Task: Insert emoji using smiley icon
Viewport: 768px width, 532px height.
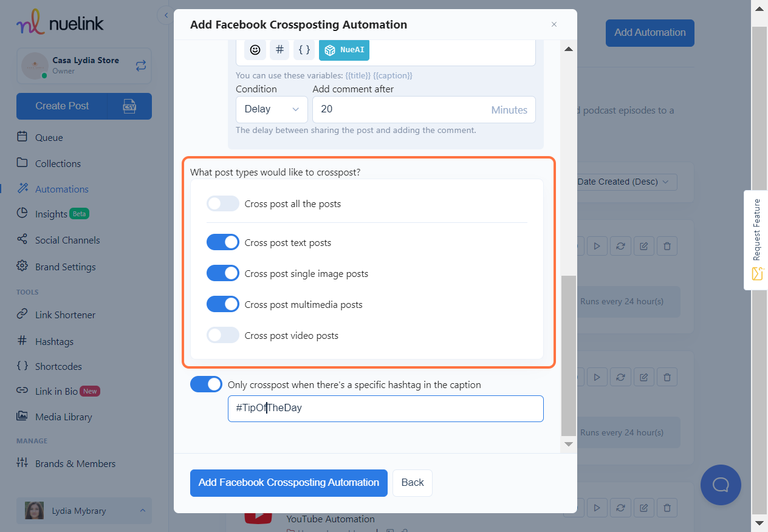Action: pyautogui.click(x=255, y=50)
